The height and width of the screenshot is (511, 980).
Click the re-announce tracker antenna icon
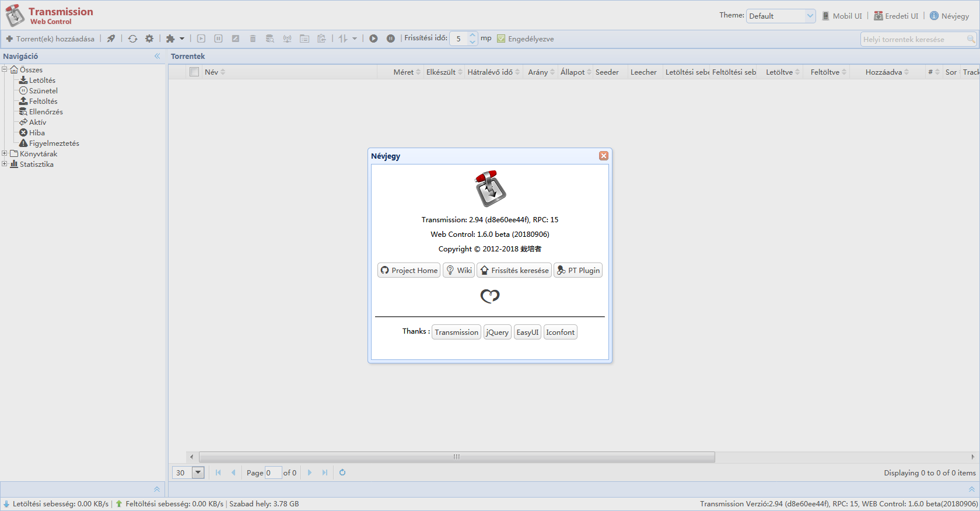(287, 38)
